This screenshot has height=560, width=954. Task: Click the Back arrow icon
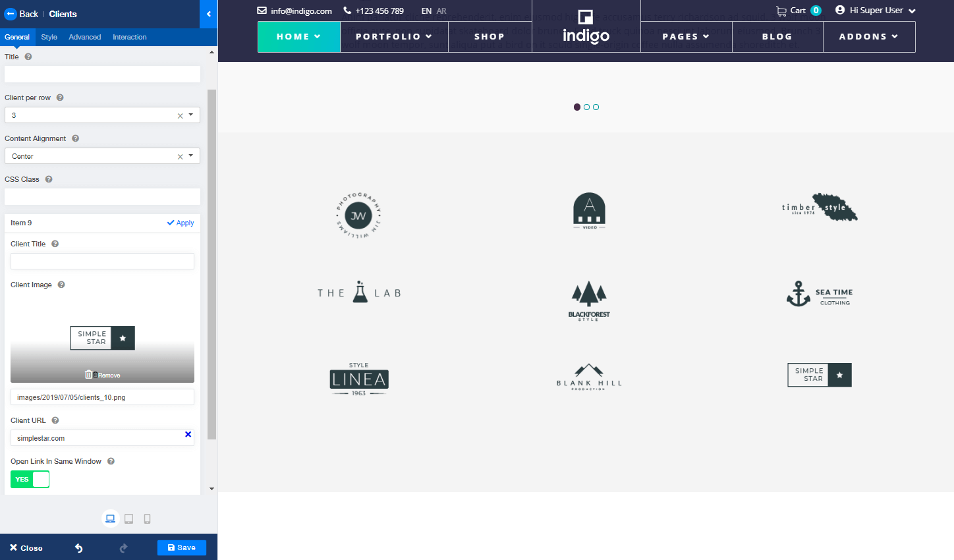[x=11, y=14]
